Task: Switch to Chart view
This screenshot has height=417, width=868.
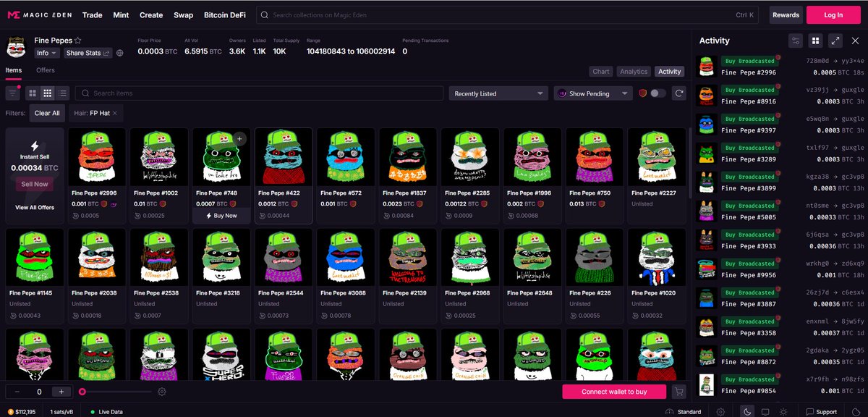Action: [601, 72]
